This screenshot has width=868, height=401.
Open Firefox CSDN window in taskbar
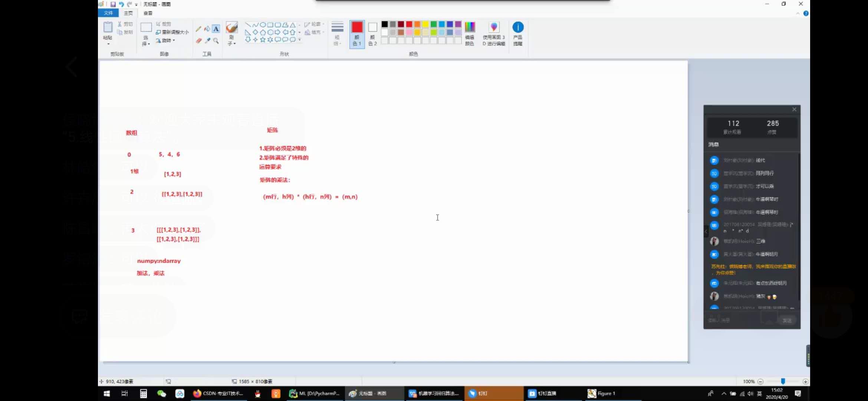tap(218, 393)
